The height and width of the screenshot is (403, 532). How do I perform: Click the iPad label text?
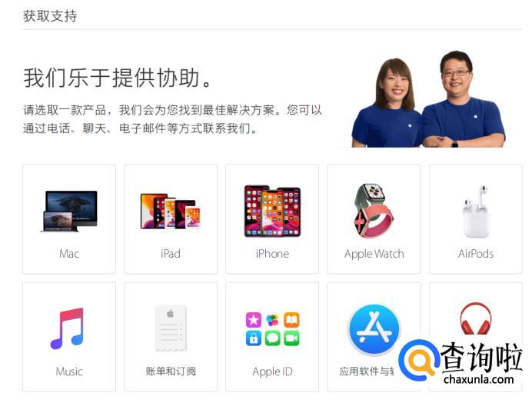point(171,254)
